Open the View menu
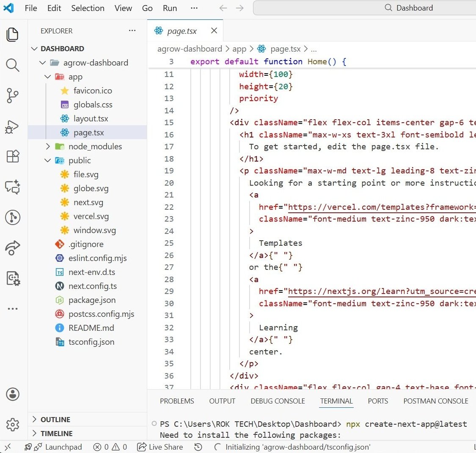Screen dimensions: 476x453 (x=123, y=8)
